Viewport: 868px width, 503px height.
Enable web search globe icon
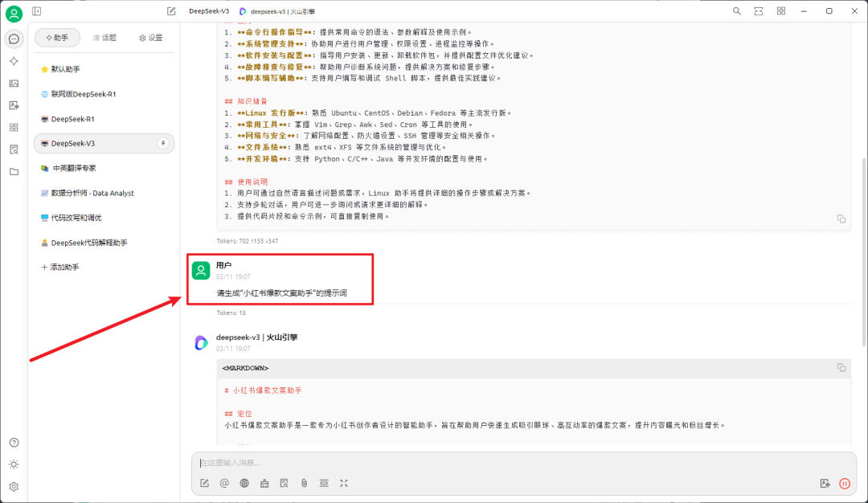coord(244,483)
